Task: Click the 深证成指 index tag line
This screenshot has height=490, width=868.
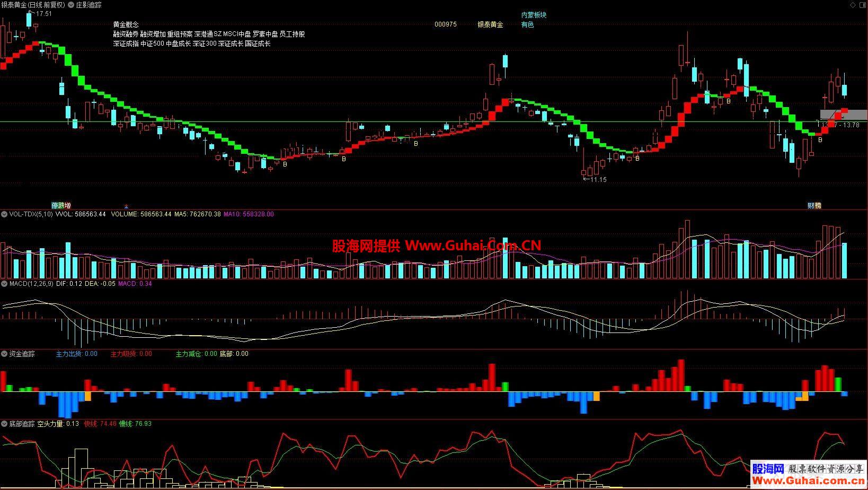Action: [x=191, y=43]
